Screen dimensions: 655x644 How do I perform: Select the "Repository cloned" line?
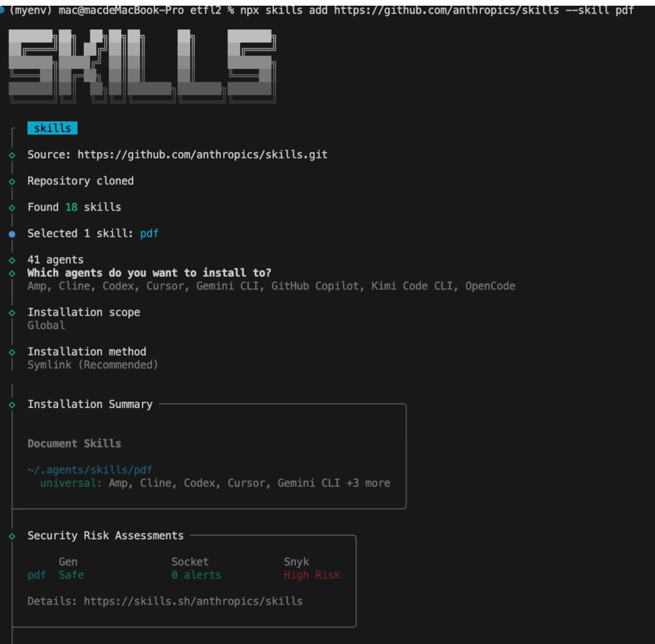tap(81, 181)
